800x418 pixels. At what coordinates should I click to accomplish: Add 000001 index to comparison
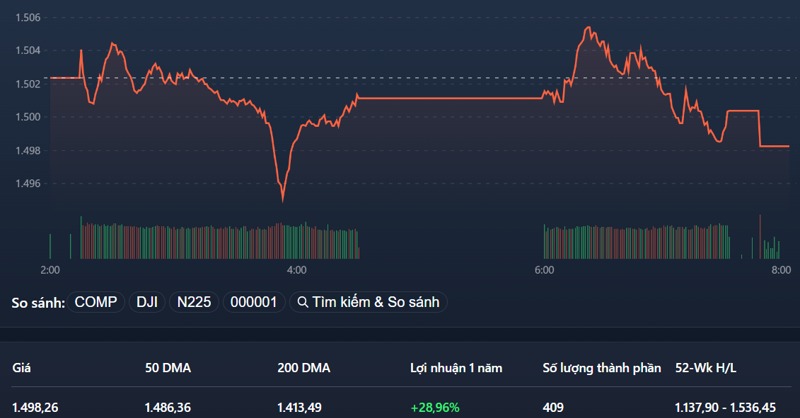click(x=253, y=302)
